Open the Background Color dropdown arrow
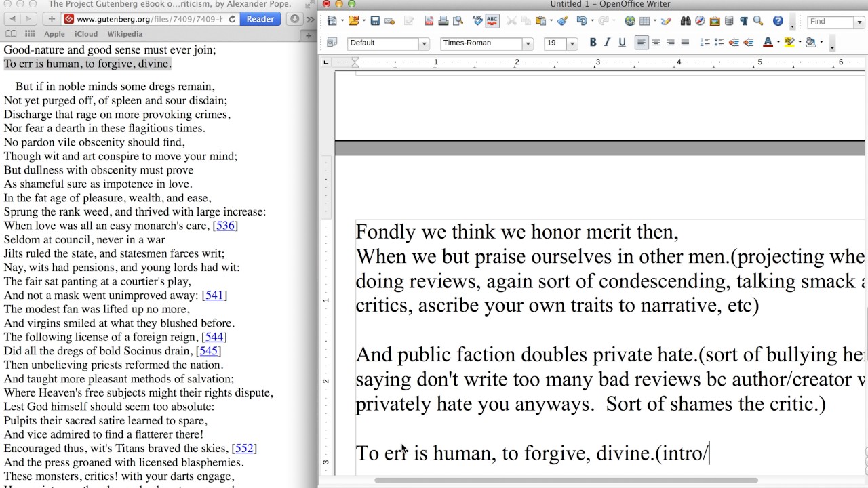Image resolution: width=868 pixels, height=488 pixels. [821, 43]
